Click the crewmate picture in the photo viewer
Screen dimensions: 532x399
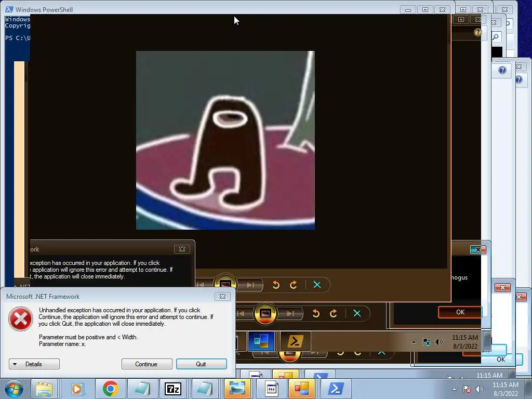225,140
